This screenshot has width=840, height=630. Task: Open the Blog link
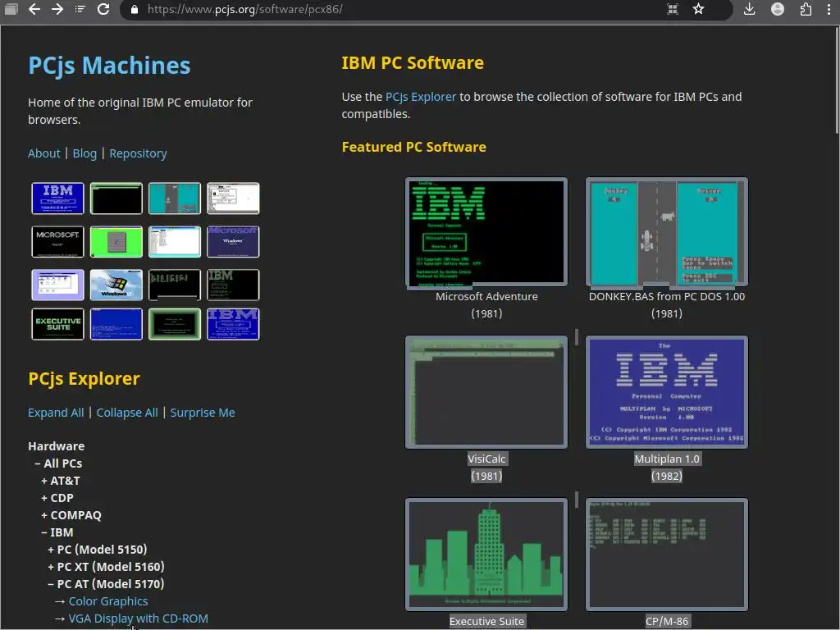[84, 153]
